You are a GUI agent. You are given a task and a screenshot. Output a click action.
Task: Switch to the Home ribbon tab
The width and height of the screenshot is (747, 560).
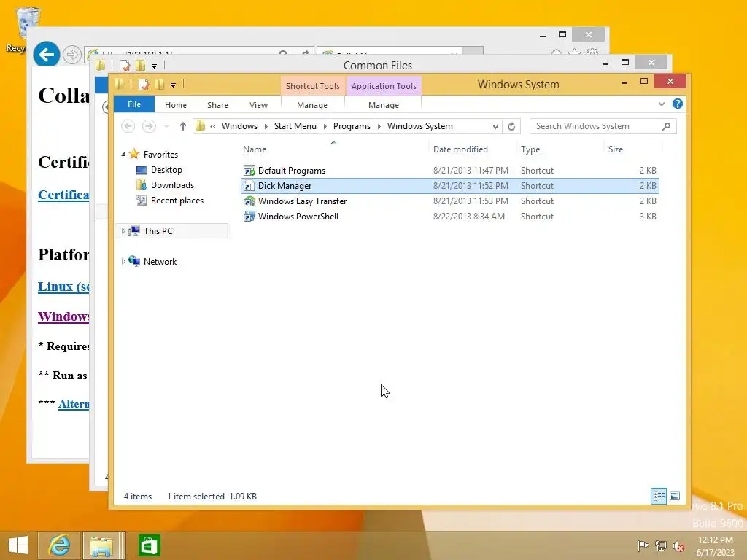(175, 105)
